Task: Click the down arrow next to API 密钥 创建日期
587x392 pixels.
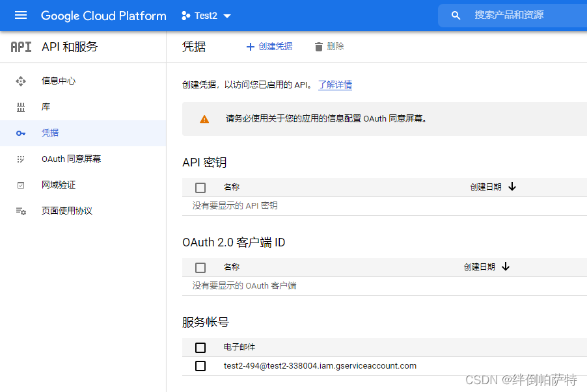Action: coord(512,187)
